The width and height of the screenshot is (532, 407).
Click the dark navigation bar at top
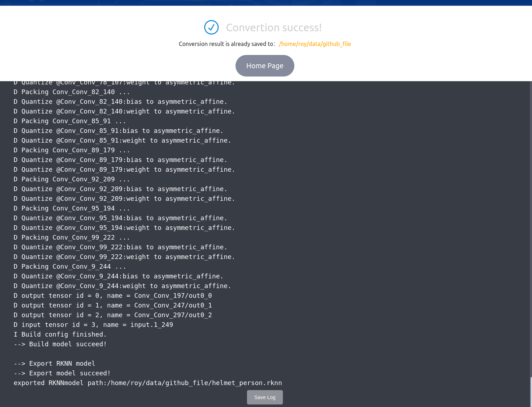[266, 2]
